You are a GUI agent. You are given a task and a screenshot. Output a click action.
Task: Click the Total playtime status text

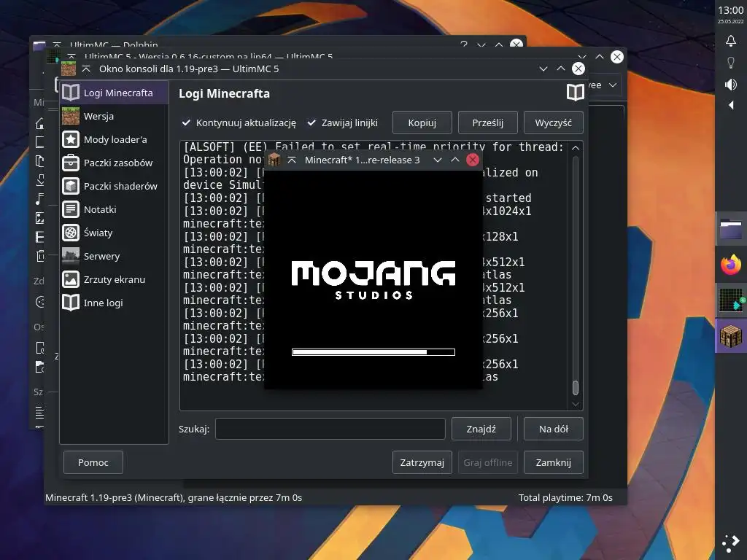click(x=565, y=497)
